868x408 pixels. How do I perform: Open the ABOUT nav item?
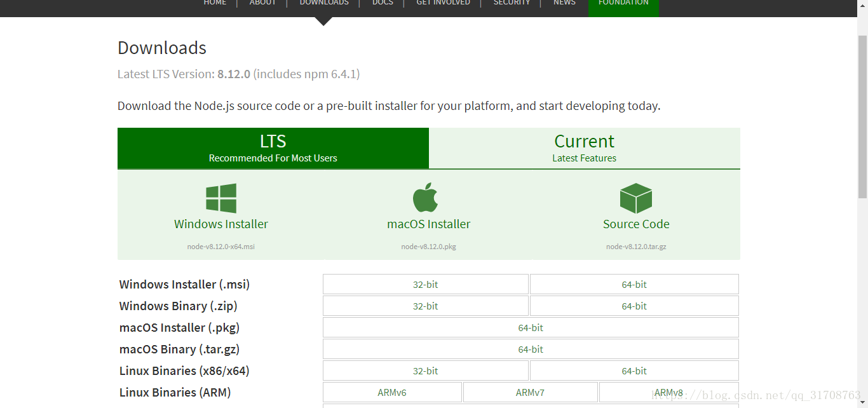[x=262, y=3]
